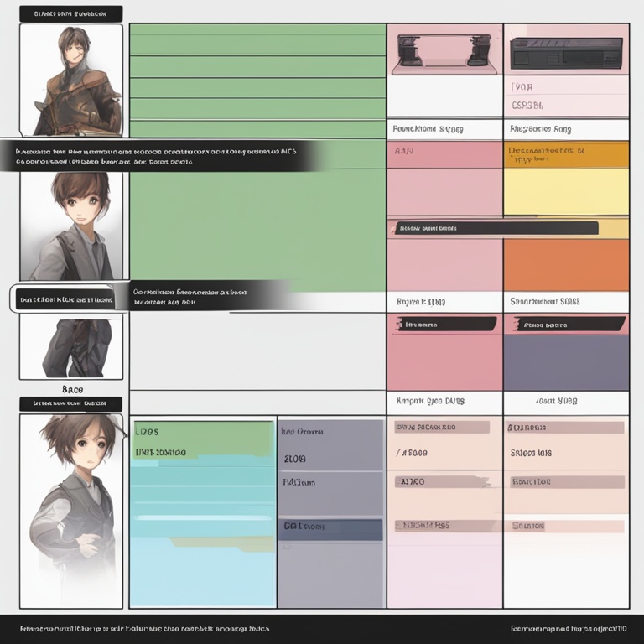Click the black console device image

(566, 53)
